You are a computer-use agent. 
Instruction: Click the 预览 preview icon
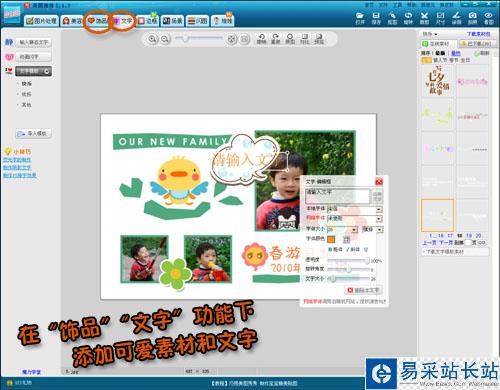click(319, 39)
